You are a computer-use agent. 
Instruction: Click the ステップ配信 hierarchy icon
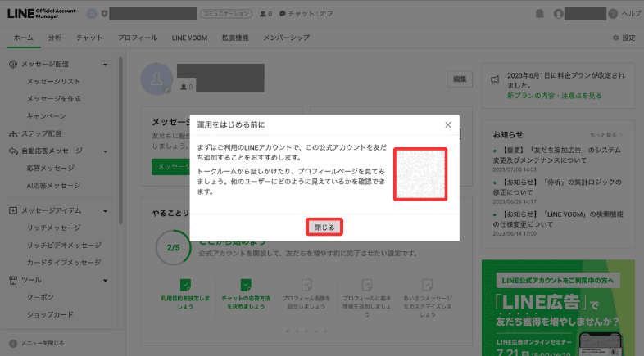click(13, 133)
